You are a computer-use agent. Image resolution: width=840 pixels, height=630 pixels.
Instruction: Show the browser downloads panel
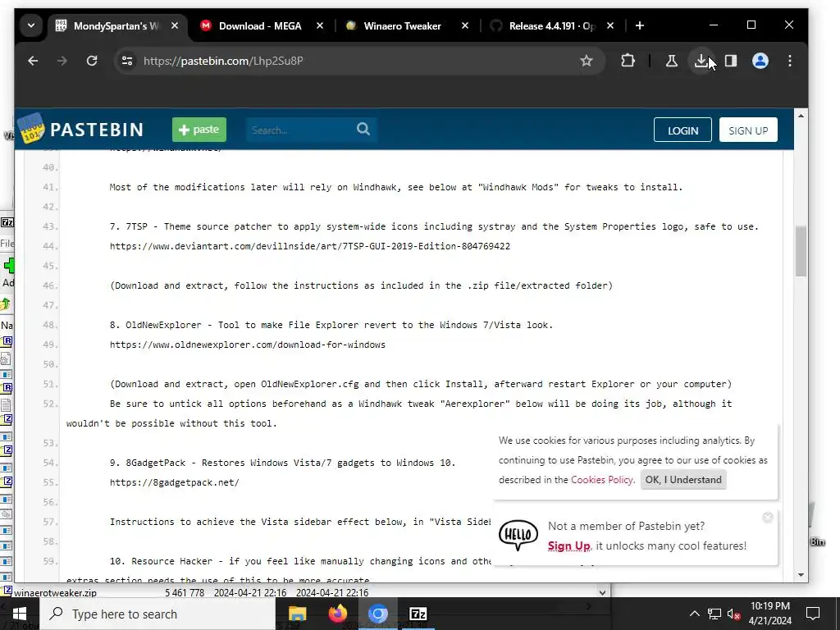point(701,61)
